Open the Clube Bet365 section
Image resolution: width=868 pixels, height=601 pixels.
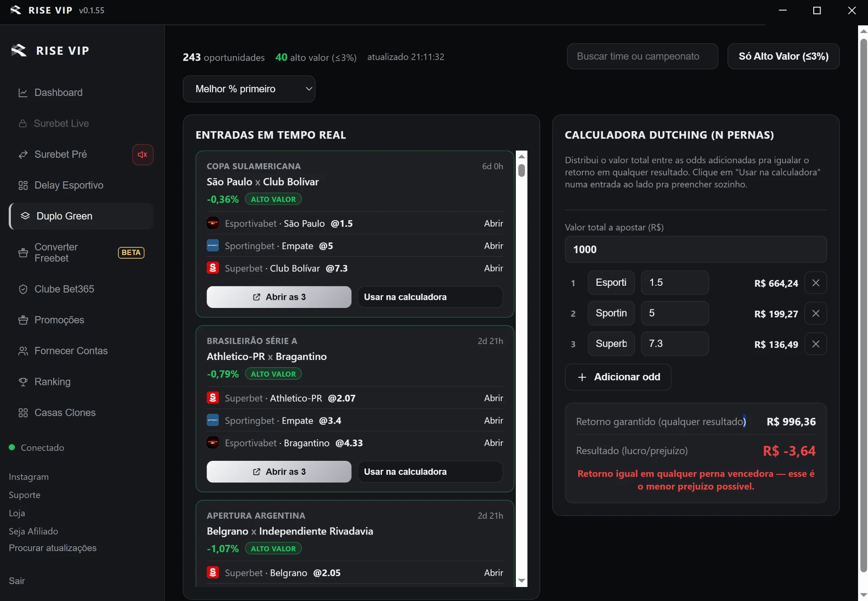81,289
